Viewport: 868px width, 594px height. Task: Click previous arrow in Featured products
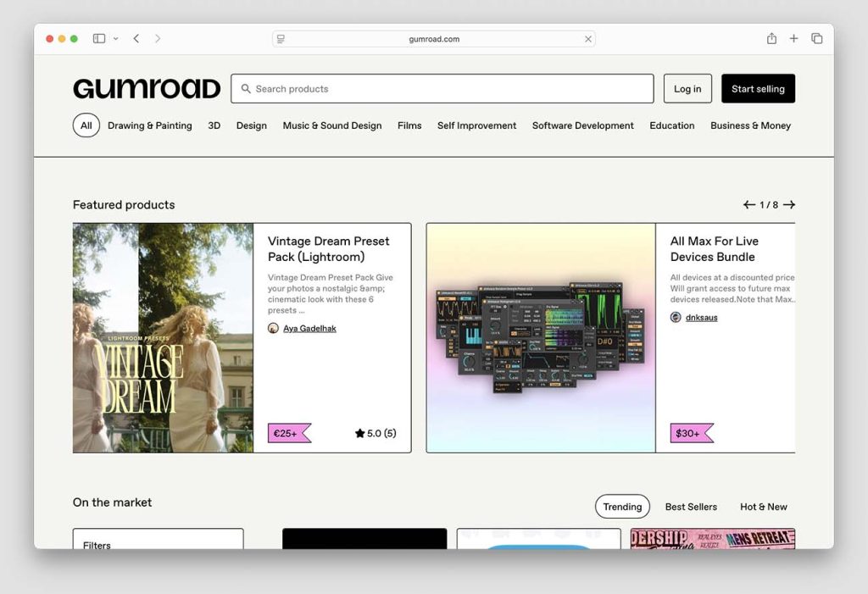pos(749,205)
